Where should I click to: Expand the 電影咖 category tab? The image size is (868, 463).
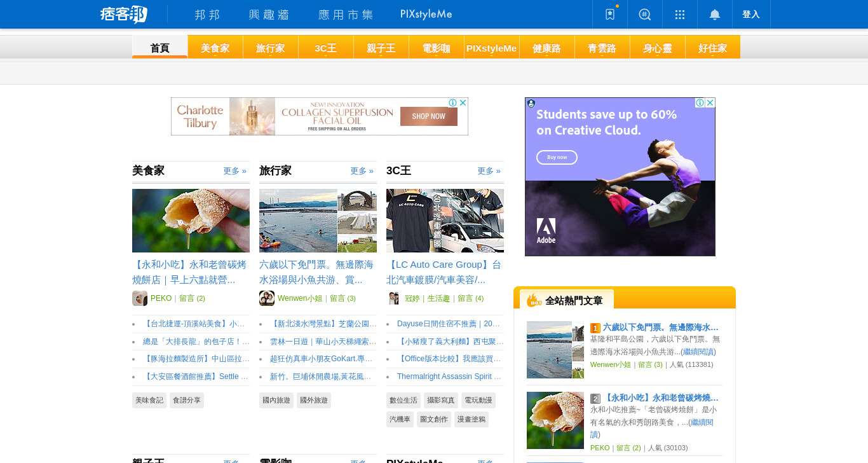pyautogui.click(x=436, y=47)
